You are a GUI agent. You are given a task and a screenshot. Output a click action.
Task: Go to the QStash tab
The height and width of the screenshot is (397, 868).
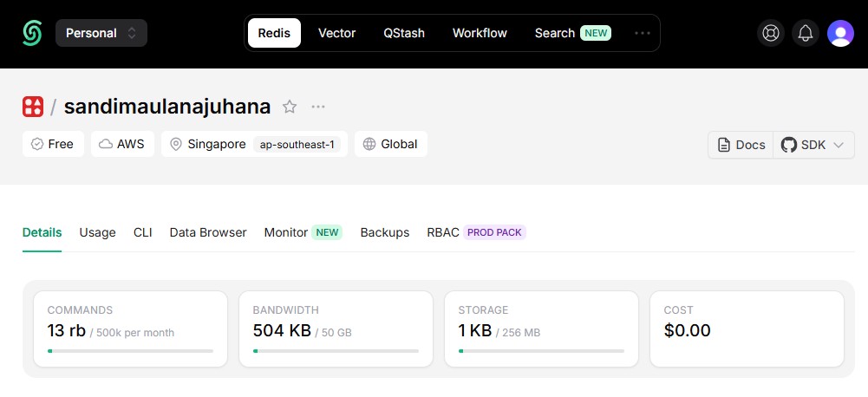404,33
